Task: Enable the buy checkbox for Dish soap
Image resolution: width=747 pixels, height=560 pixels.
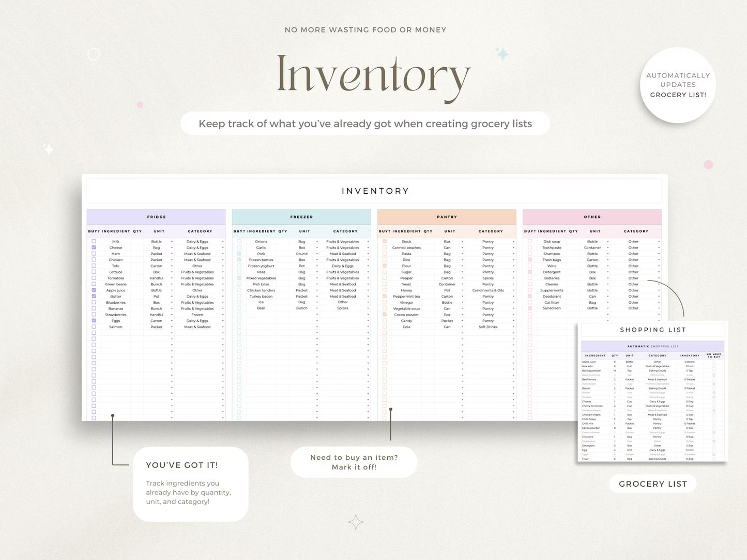Action: (x=530, y=242)
